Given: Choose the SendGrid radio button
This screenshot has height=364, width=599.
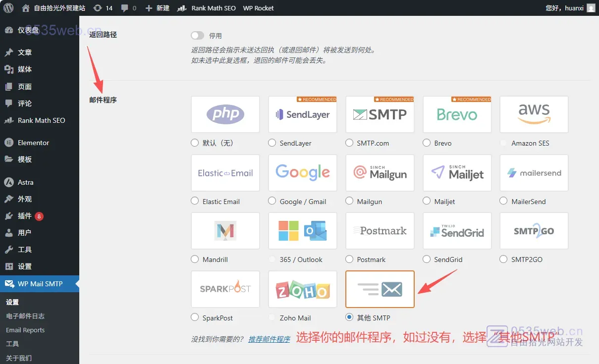Looking at the screenshot, I should pyautogui.click(x=427, y=260).
